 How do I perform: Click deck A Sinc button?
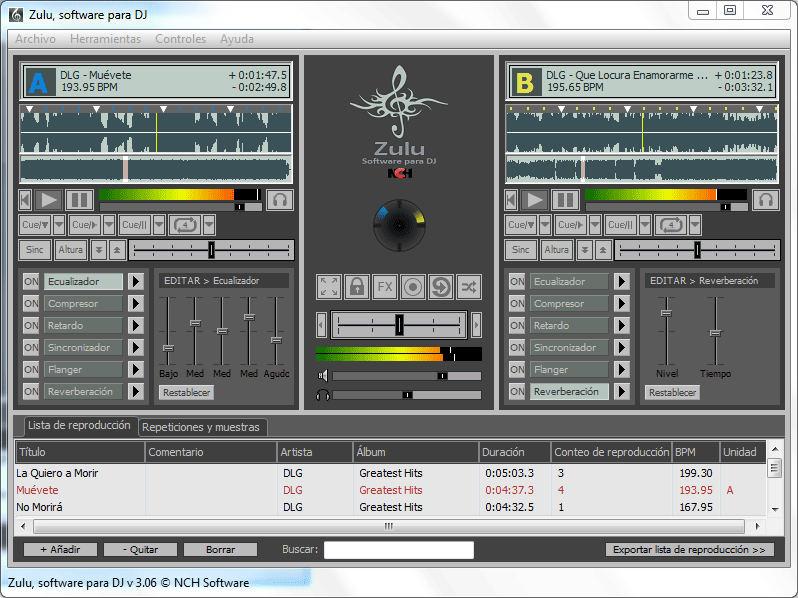(x=35, y=250)
